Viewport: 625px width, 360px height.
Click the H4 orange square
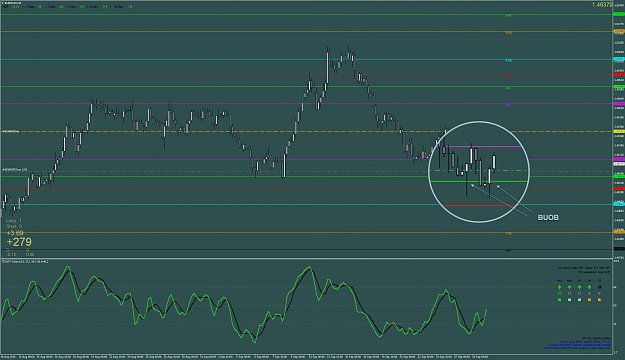tap(590, 300)
